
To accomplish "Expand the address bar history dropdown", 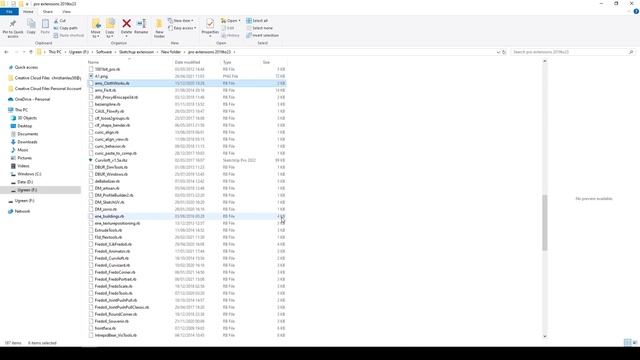I will point(498,52).
